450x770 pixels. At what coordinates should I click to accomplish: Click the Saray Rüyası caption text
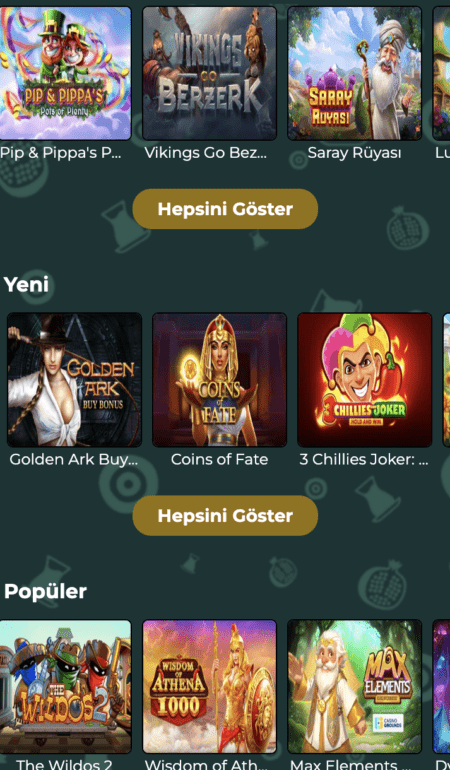[x=354, y=153]
